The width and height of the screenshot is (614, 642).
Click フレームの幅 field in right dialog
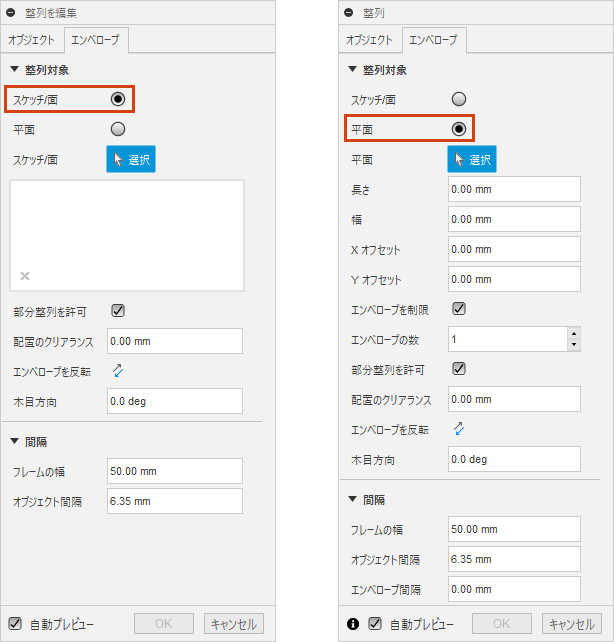pyautogui.click(x=514, y=529)
